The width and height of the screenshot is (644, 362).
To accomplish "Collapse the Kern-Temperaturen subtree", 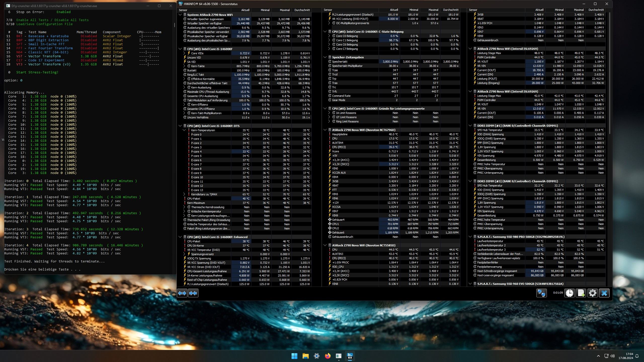I will pyautogui.click(x=184, y=130).
